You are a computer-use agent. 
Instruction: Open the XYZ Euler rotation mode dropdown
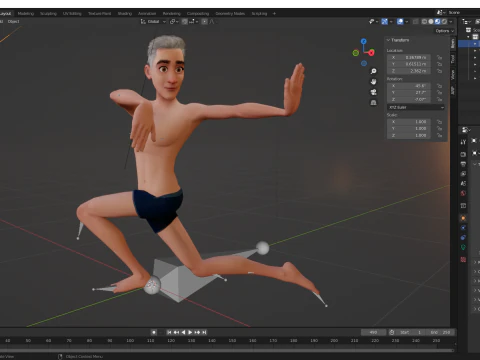tap(416, 107)
